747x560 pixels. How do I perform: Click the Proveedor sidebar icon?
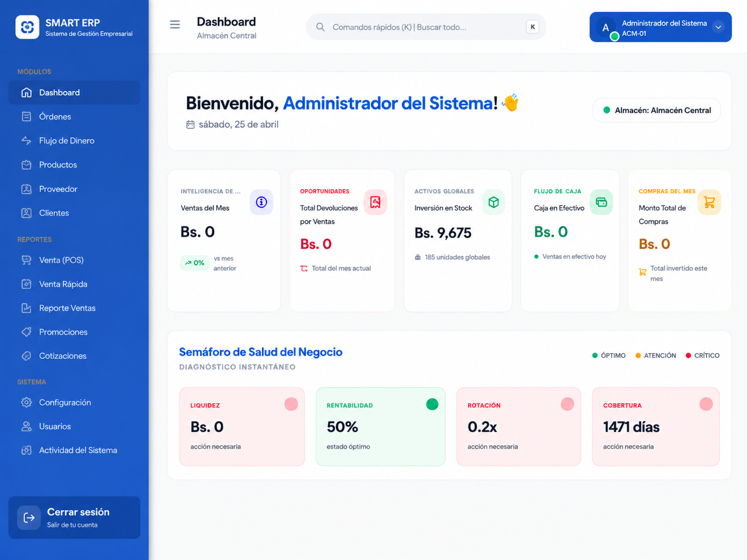26,189
